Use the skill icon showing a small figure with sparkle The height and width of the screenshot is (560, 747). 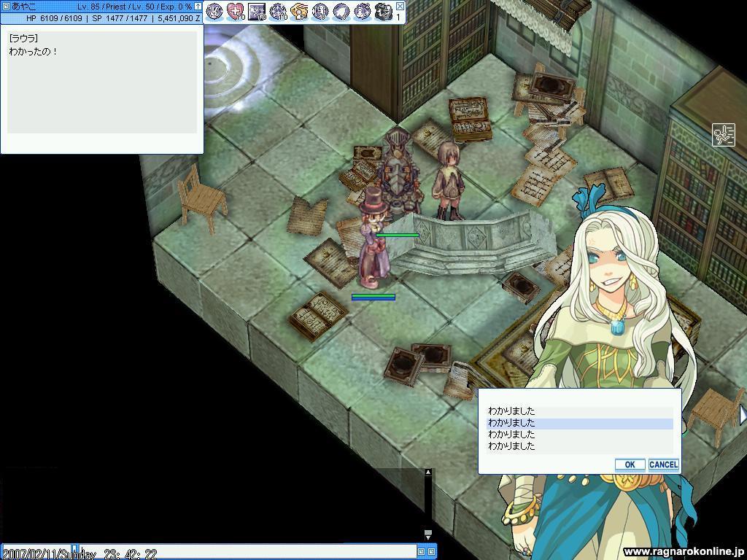[362, 12]
